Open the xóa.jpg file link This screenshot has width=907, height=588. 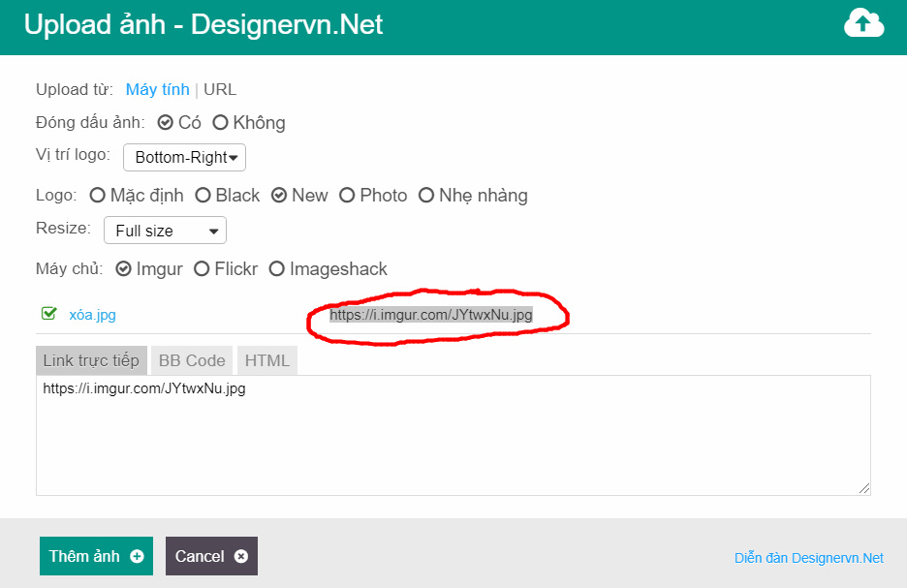pyautogui.click(x=93, y=315)
